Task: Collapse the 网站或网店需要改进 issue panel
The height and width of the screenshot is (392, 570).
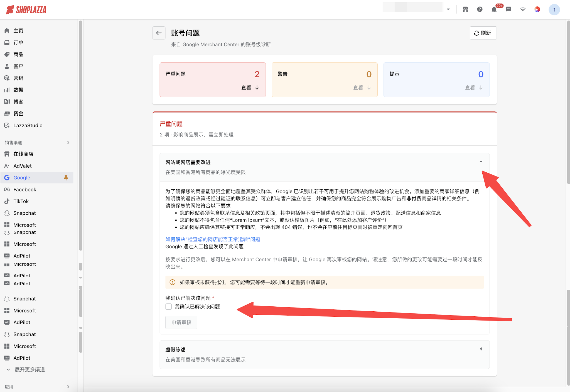Action: tap(481, 162)
